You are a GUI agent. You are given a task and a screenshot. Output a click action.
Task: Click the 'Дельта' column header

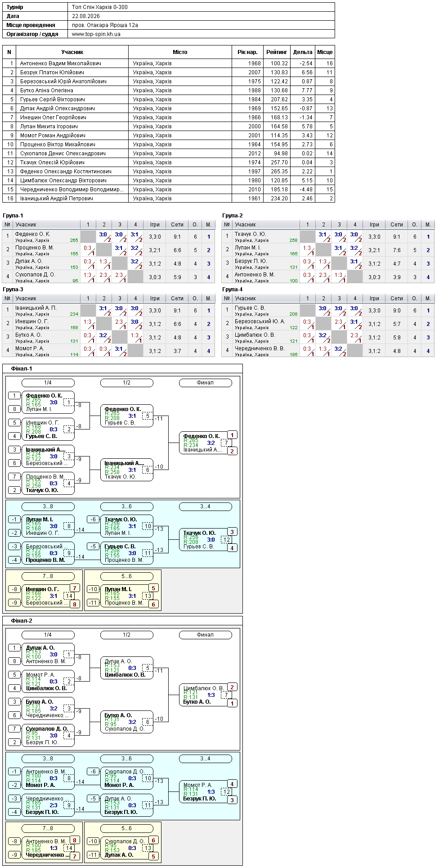point(303,52)
